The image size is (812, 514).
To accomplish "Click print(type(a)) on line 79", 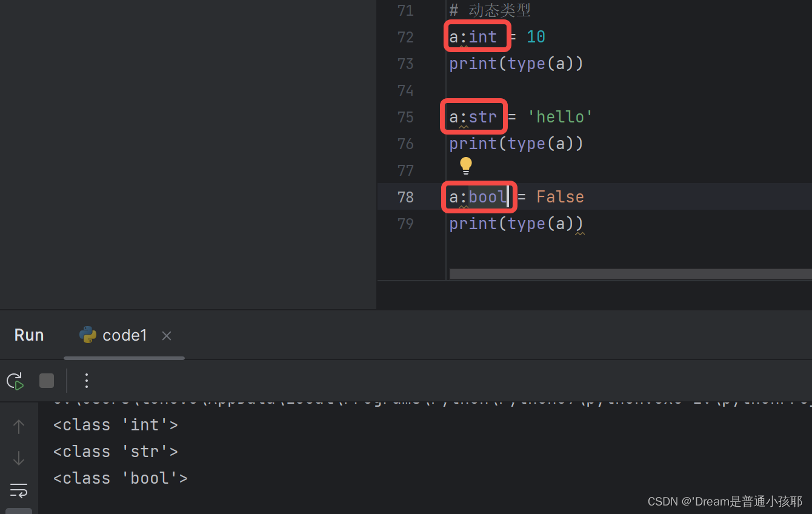I will 516,224.
